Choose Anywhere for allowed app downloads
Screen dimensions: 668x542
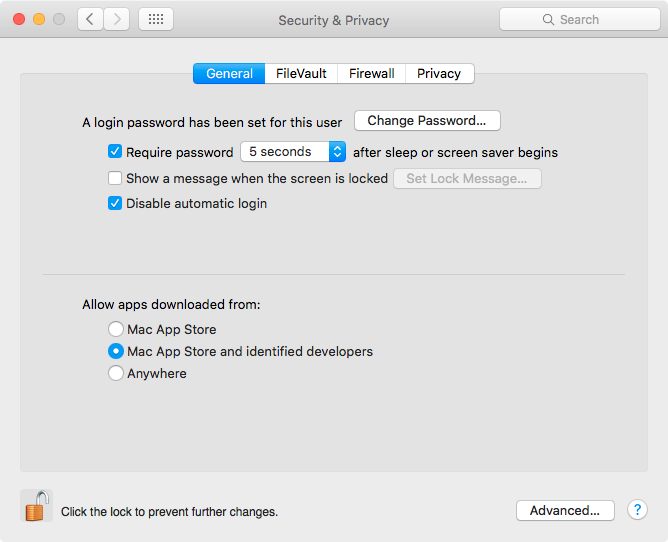(116, 373)
